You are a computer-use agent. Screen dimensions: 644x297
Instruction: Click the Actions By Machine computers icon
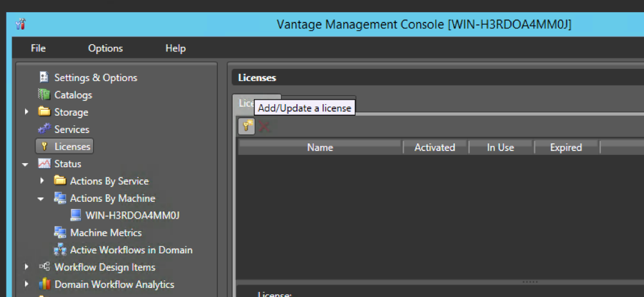60,198
